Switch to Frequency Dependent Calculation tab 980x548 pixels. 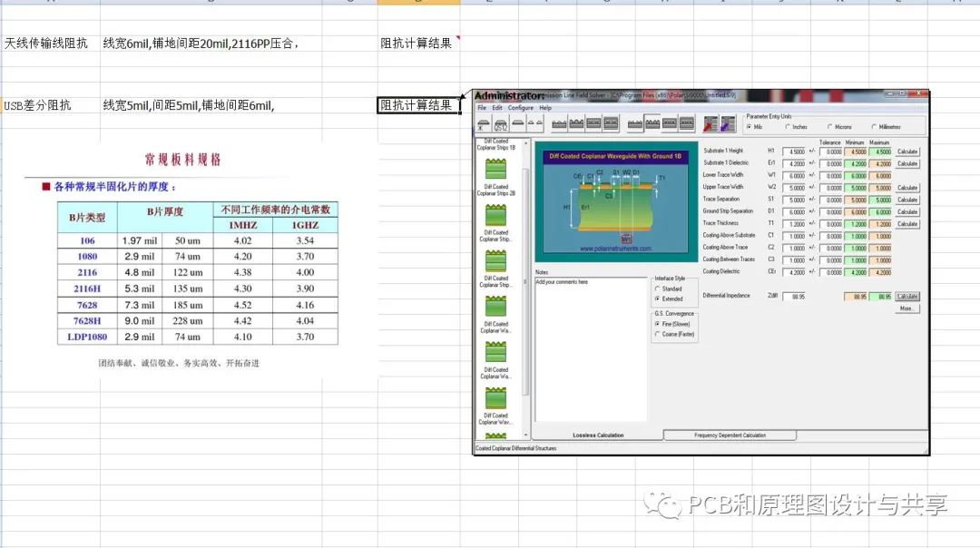point(729,435)
